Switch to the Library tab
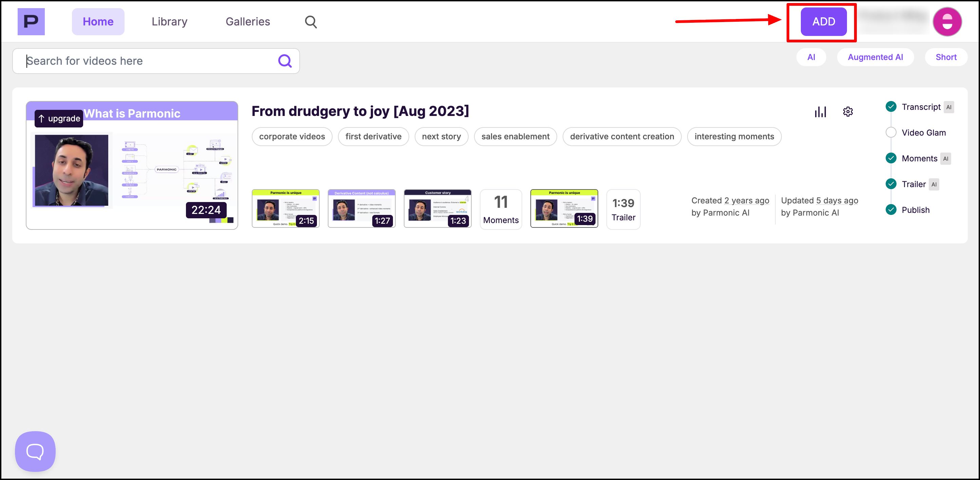This screenshot has height=480, width=980. point(170,22)
